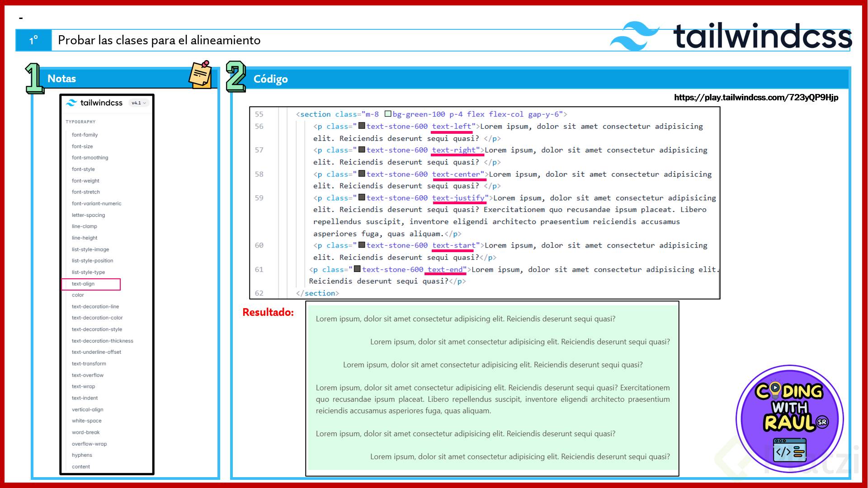
Task: Click text-stone-600 swatch on line 56
Action: (362, 126)
